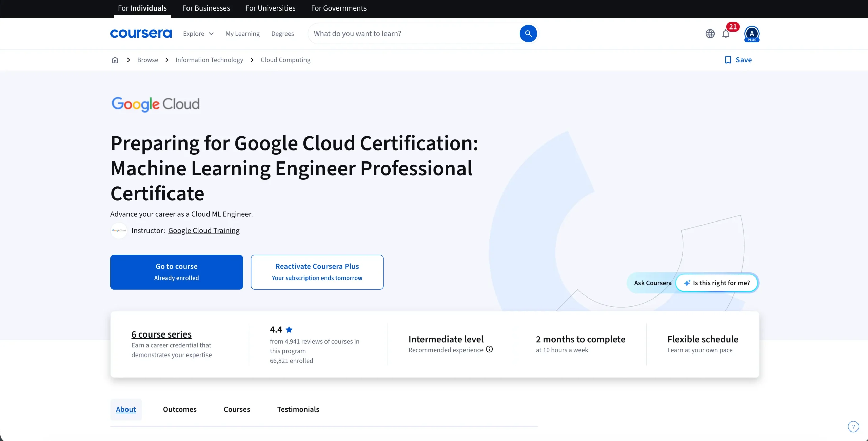
Task: Switch to For Governments tab
Action: [339, 8]
